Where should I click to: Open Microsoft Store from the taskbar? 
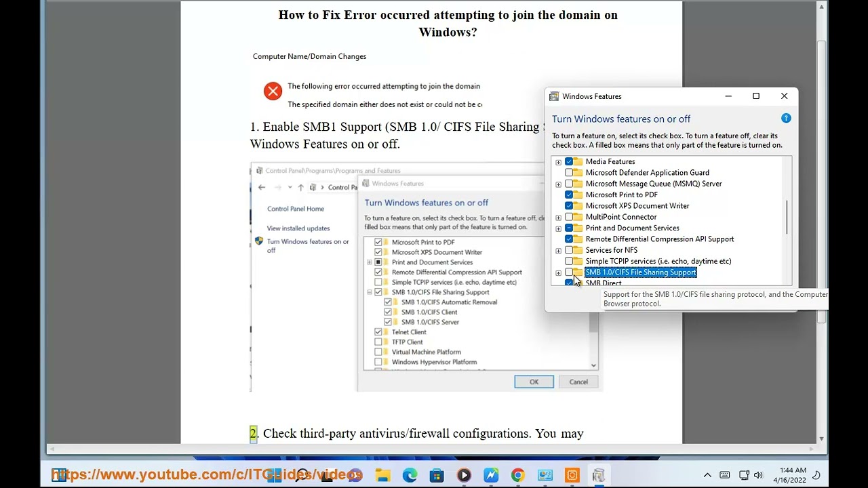(x=437, y=476)
